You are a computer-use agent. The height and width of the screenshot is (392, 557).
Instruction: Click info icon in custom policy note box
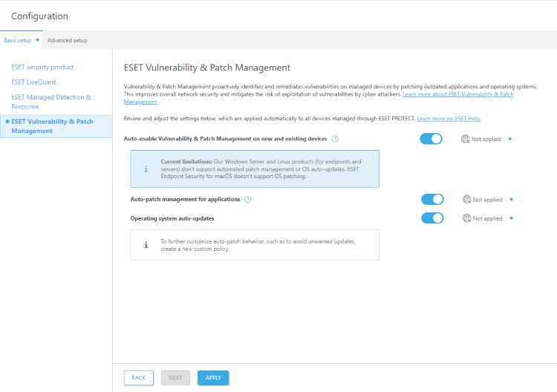146,245
